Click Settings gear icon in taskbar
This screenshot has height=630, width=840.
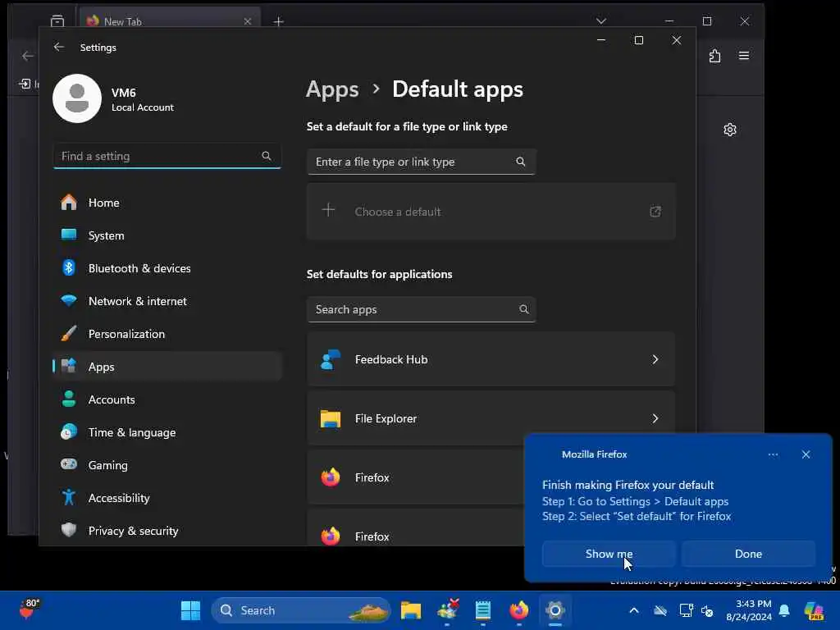click(x=555, y=610)
